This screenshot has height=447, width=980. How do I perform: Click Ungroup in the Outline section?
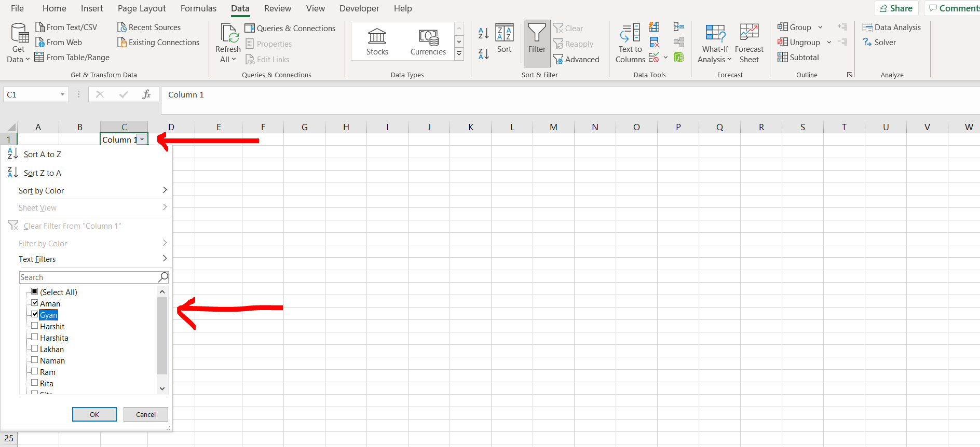[x=799, y=43]
